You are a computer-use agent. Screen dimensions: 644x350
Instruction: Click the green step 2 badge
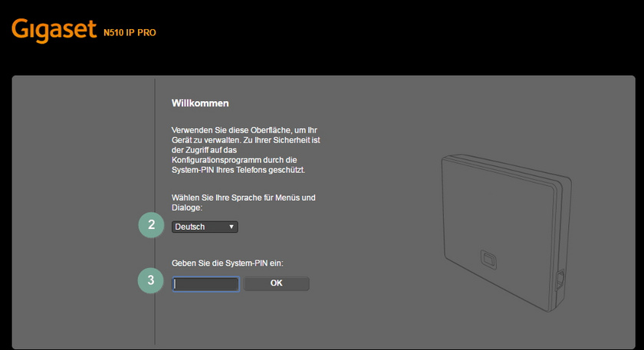click(151, 224)
